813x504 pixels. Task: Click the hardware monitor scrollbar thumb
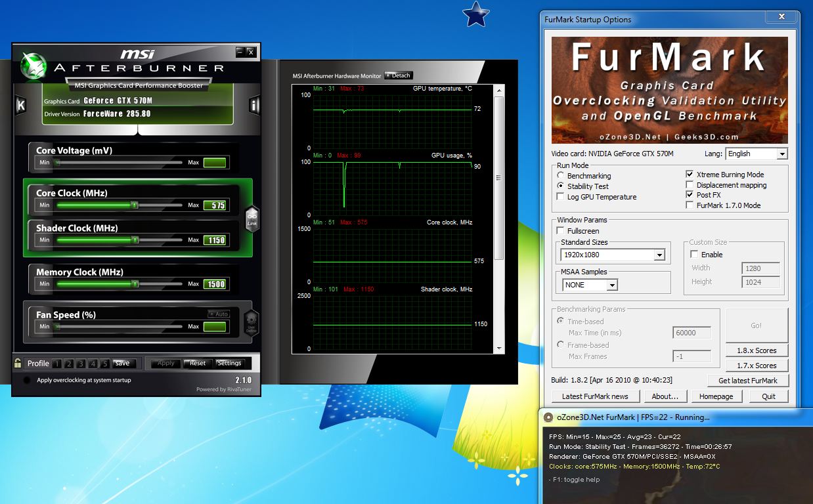tap(499, 177)
